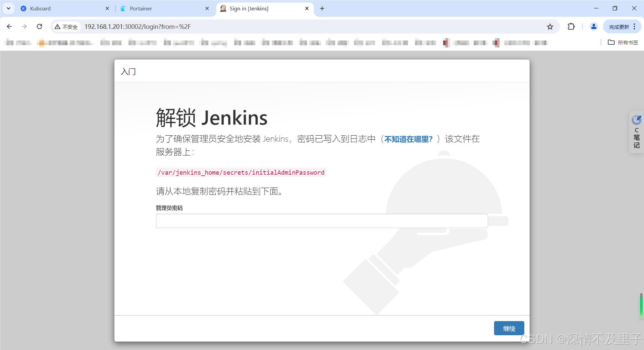The image size is (644, 350).
Task: Close the Portainer tab
Action: point(207,8)
